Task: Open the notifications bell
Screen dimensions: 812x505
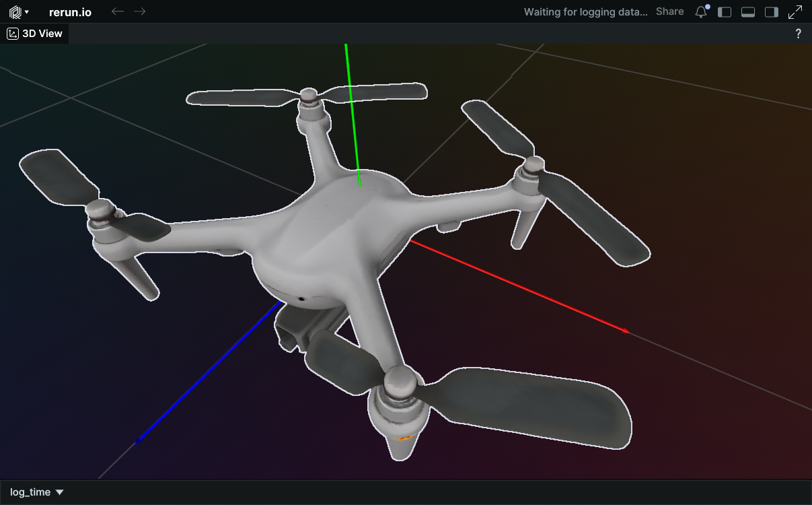Action: coord(701,12)
